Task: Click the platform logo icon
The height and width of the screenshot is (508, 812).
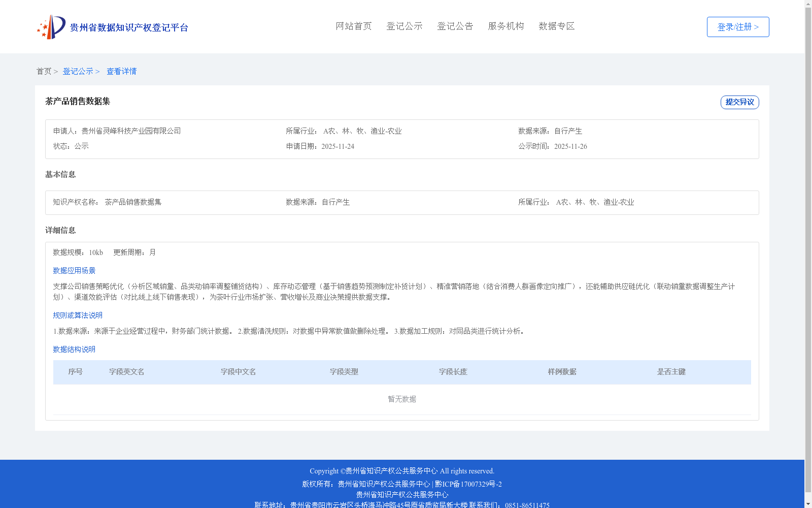Action: click(x=51, y=27)
